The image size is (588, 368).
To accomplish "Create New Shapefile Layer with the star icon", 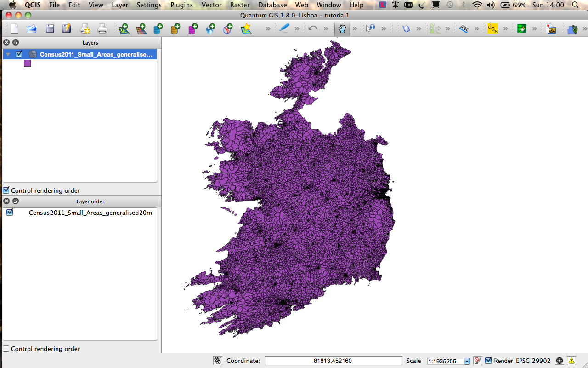I will pyautogui.click(x=246, y=29).
